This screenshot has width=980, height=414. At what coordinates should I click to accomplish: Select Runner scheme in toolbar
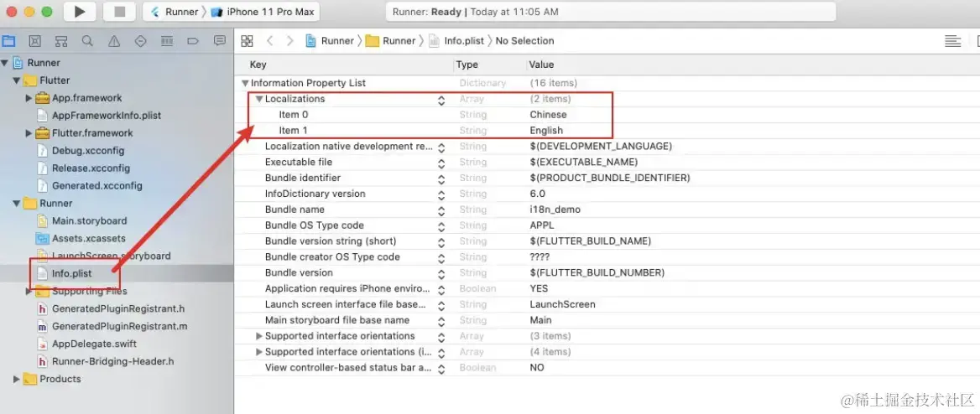pos(175,12)
